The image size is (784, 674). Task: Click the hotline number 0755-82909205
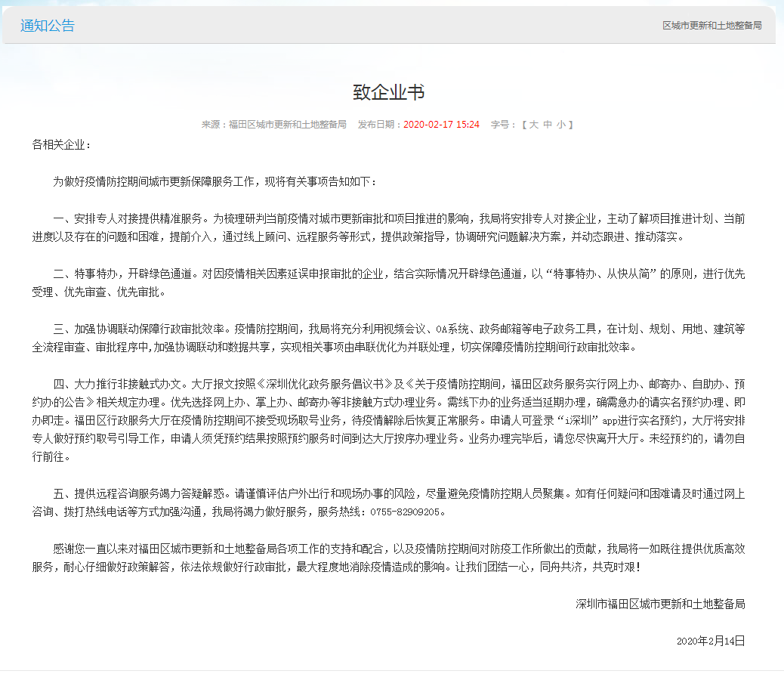(x=403, y=512)
